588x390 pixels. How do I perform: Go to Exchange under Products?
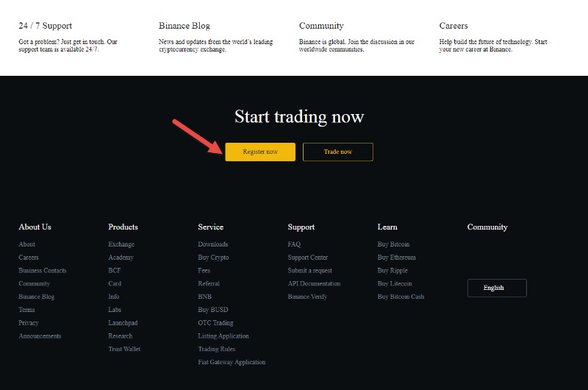click(121, 244)
